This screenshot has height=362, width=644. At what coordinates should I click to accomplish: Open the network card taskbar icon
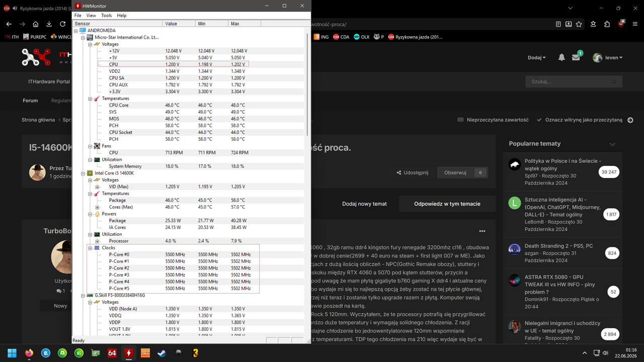tap(95, 353)
